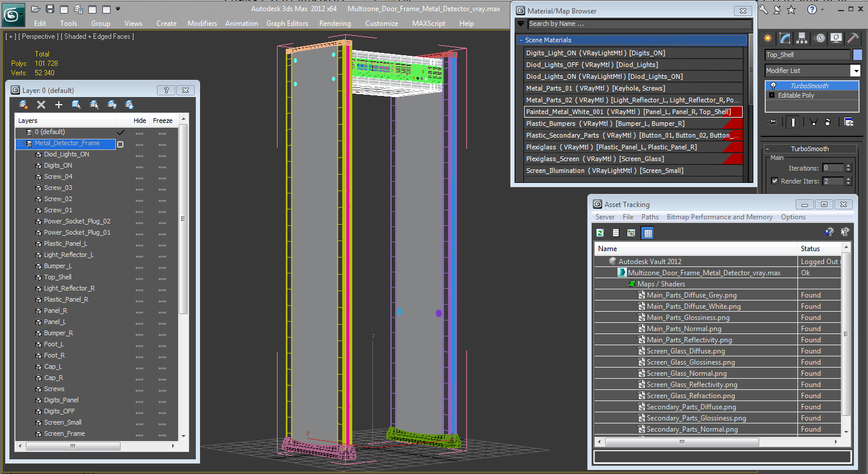
Task: Click the star favorites icon in title bar
Action: coord(791,9)
